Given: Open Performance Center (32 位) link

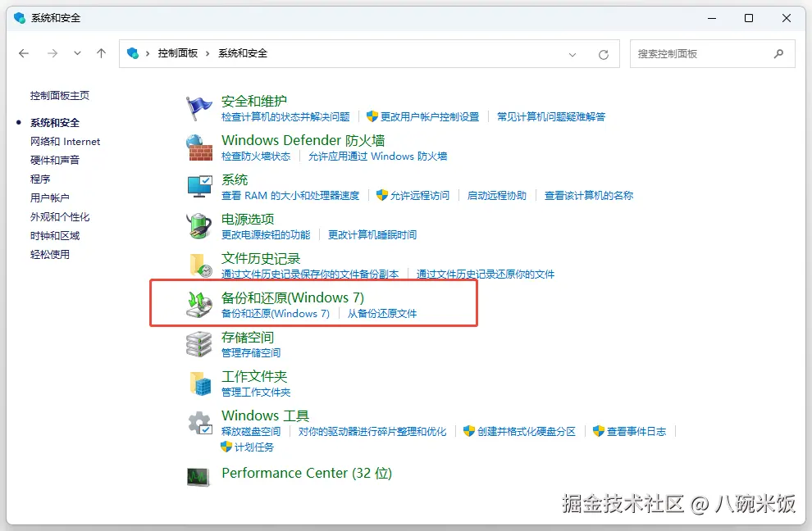Looking at the screenshot, I should pyautogui.click(x=307, y=473).
